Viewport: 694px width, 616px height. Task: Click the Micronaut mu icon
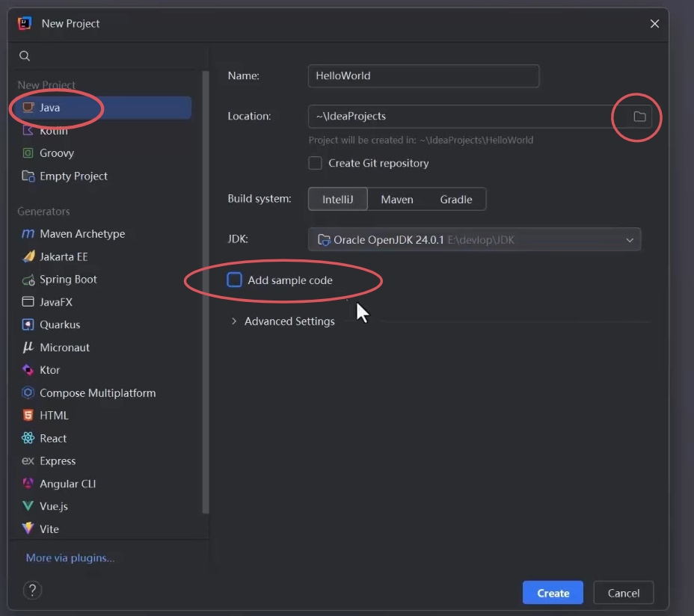pos(28,347)
